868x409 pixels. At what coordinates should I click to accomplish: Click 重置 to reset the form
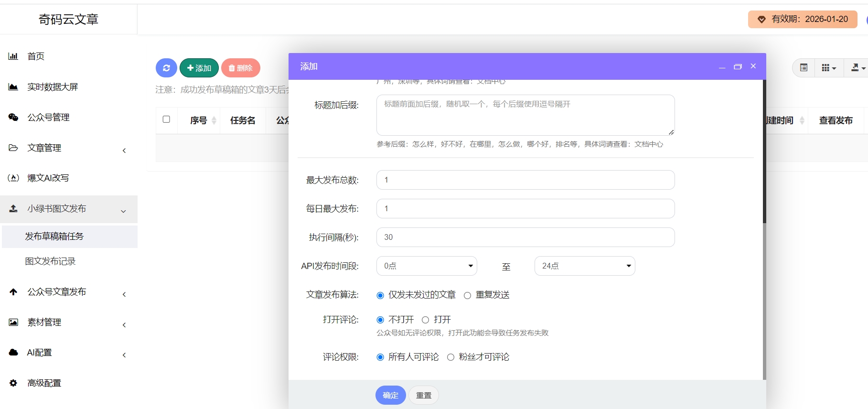point(424,395)
